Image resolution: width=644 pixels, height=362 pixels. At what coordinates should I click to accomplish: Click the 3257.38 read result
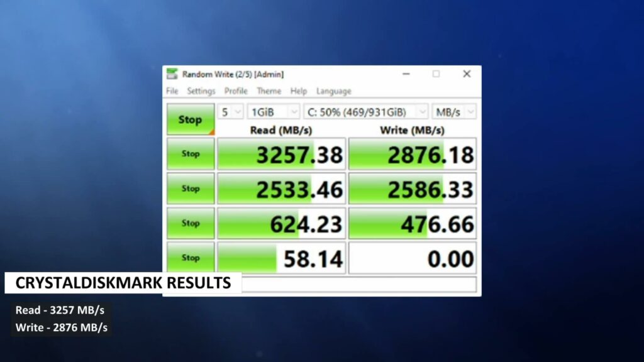281,154
